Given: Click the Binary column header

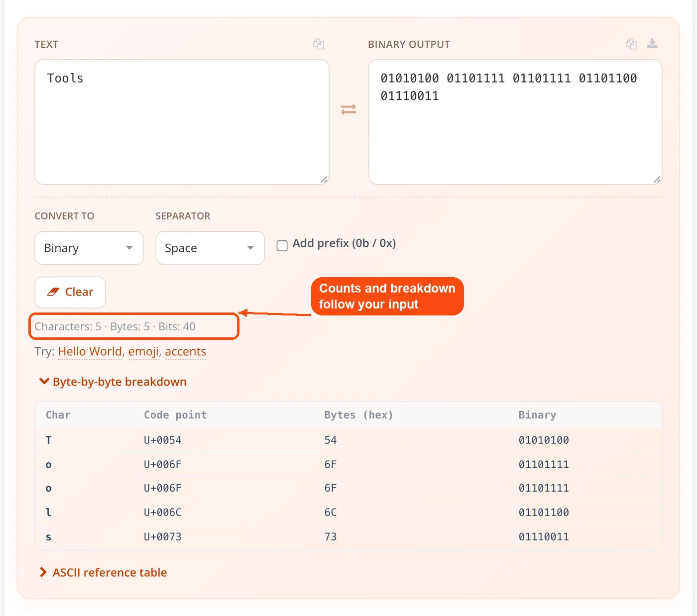Looking at the screenshot, I should [x=537, y=415].
